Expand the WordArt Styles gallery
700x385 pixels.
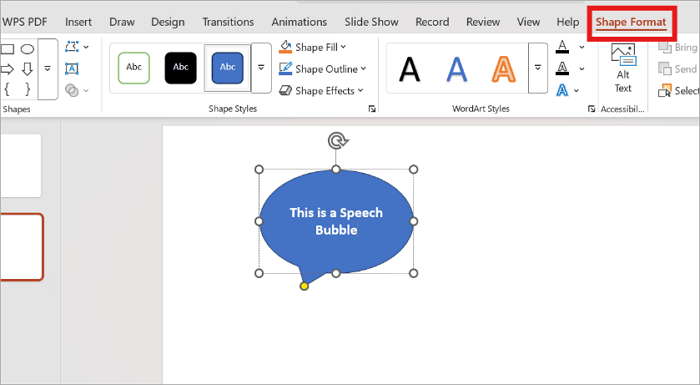coord(538,68)
